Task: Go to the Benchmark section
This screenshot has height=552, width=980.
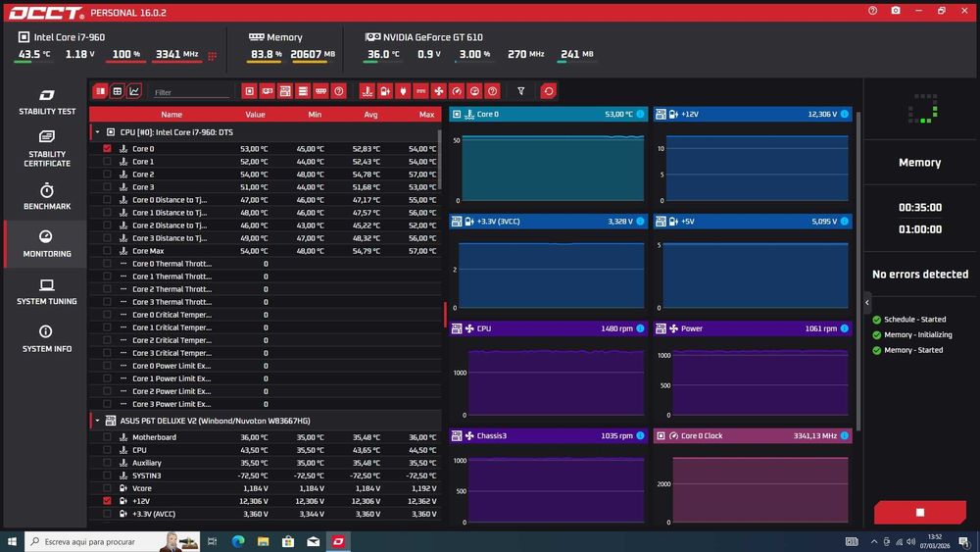Action: pos(46,196)
